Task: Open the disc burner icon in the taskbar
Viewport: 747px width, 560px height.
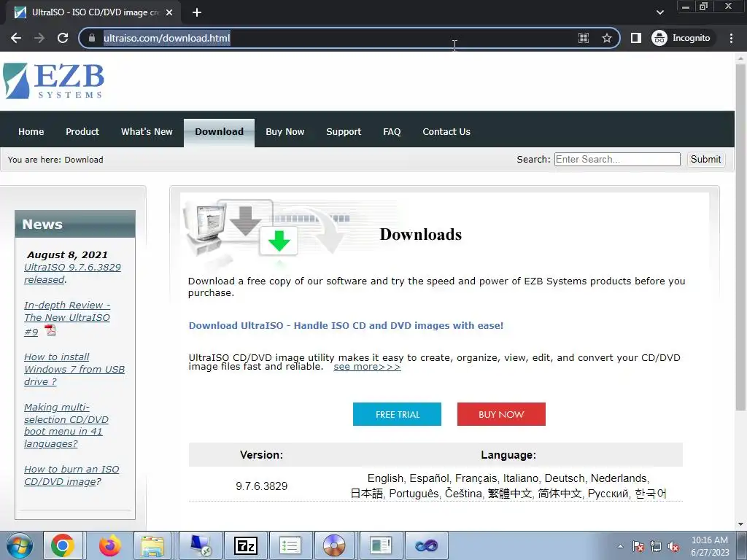Action: (334, 545)
